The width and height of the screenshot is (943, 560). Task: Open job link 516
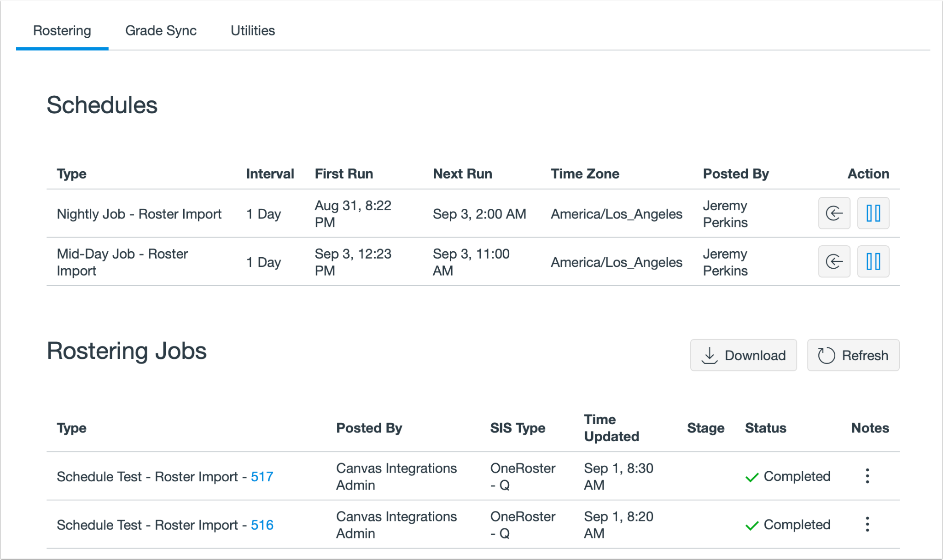pyautogui.click(x=262, y=525)
